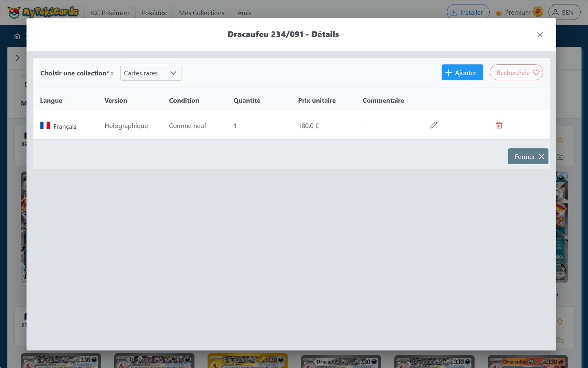588x368 pixels.
Task: Click the yellow P coin icon next to Premium
Action: [537, 12]
